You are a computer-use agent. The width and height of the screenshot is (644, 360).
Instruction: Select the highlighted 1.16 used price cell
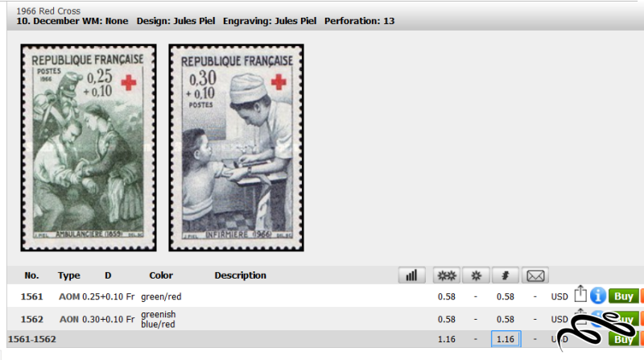506,339
